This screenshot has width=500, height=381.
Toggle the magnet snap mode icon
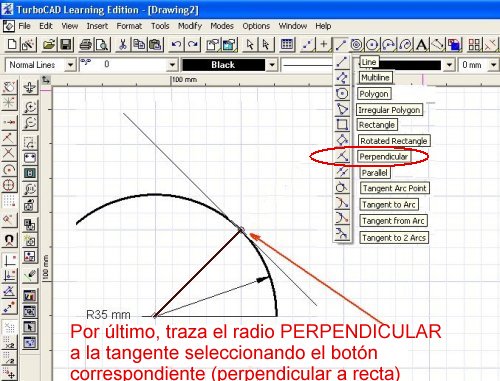pyautogui.click(x=9, y=240)
